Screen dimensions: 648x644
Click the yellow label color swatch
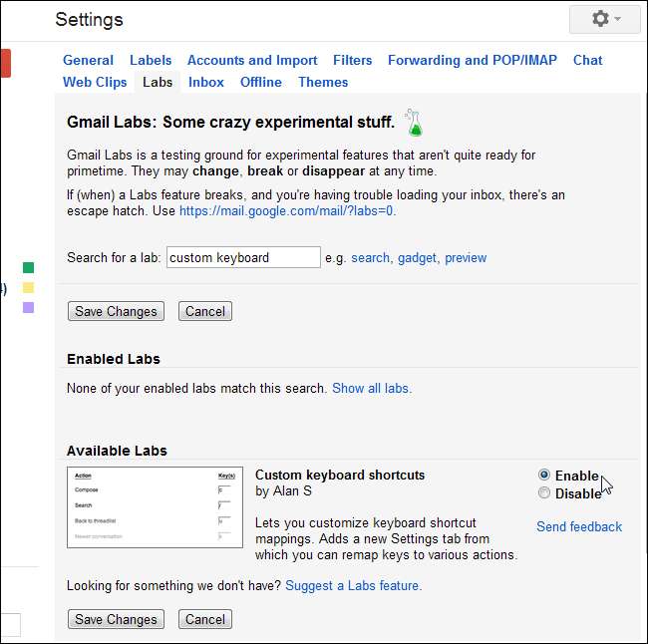point(28,287)
